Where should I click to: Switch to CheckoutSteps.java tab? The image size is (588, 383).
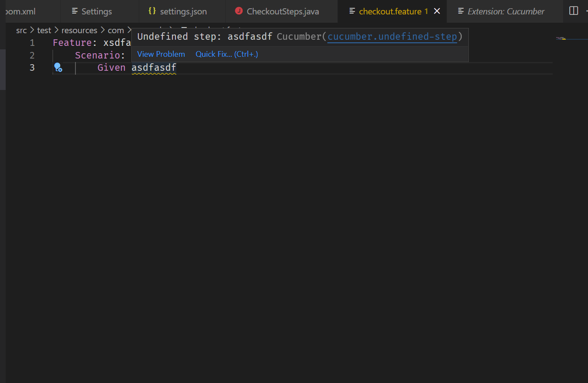pyautogui.click(x=282, y=11)
